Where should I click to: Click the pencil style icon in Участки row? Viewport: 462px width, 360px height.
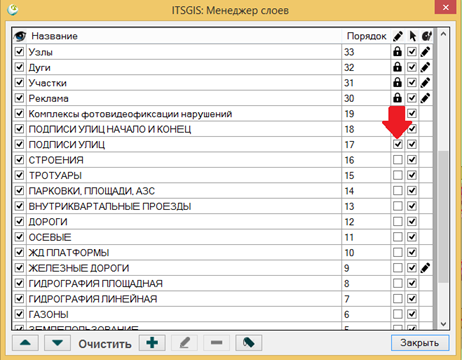pos(425,82)
